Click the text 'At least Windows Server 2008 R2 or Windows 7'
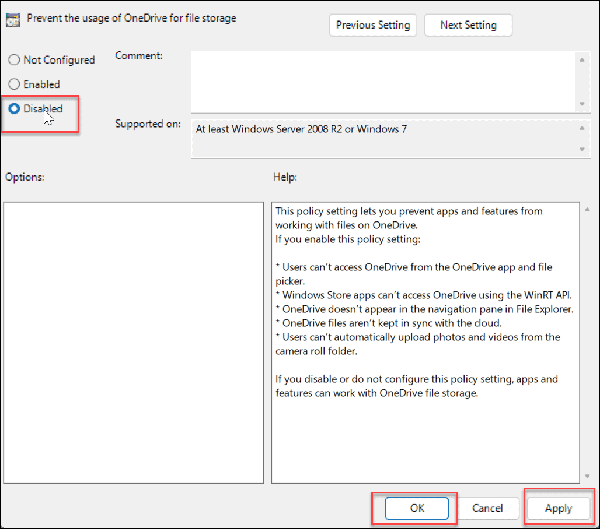 (x=301, y=129)
